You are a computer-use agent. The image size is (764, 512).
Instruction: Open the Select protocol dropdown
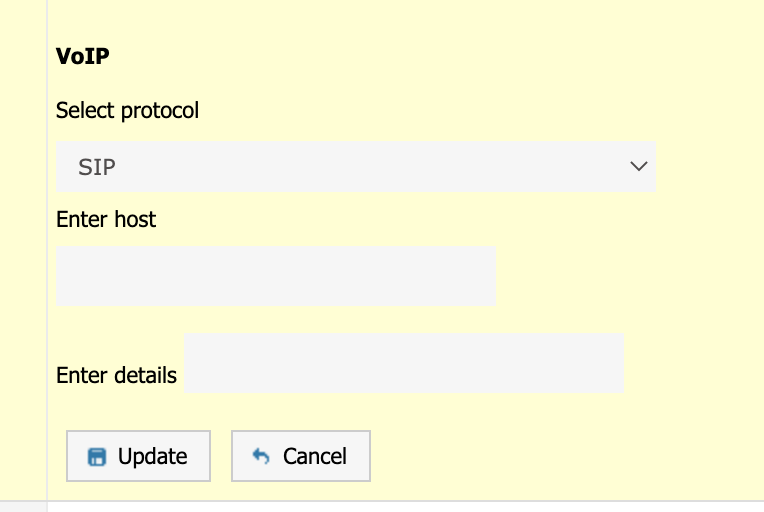(x=355, y=167)
